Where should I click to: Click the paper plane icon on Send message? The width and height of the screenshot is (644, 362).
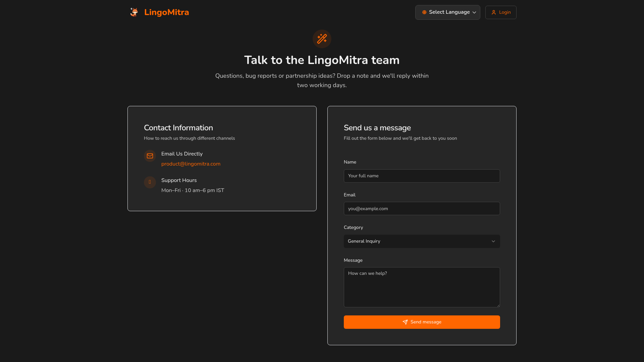405,322
